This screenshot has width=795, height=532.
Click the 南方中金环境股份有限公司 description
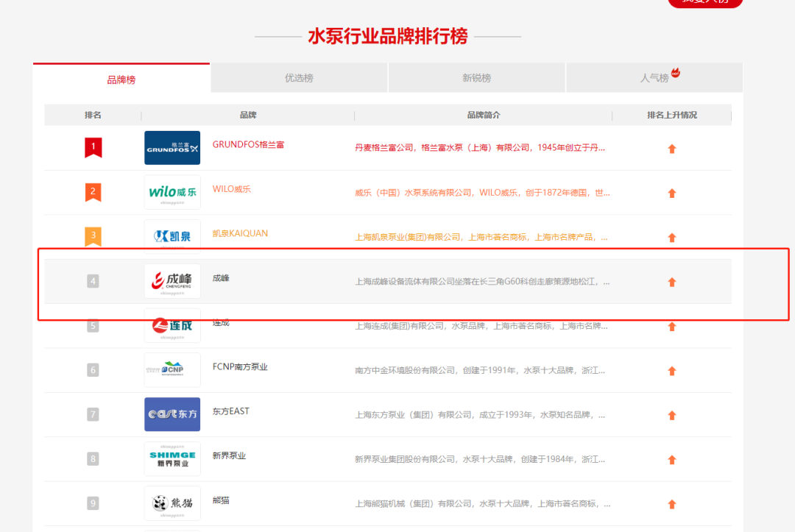coord(480,370)
